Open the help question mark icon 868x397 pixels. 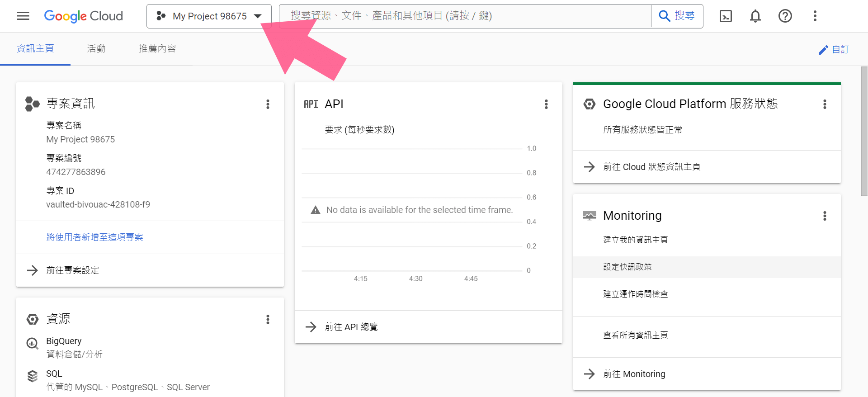click(x=785, y=16)
